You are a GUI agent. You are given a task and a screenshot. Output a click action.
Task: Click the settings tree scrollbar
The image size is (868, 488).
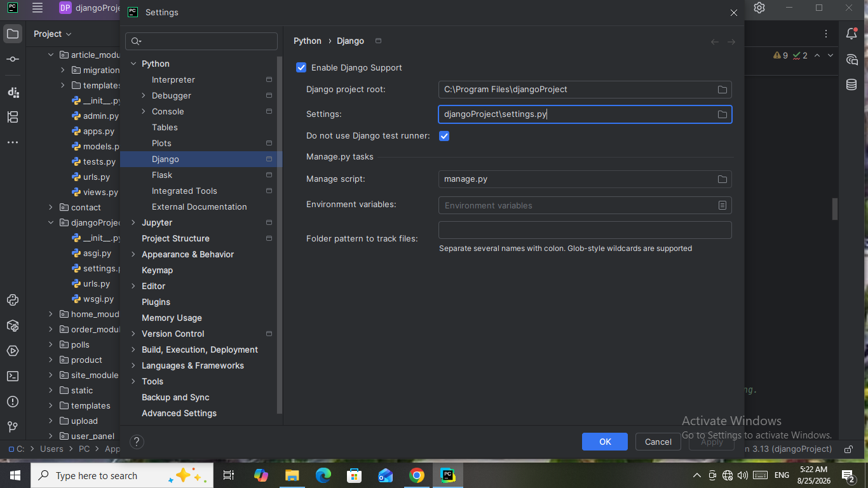click(x=280, y=235)
